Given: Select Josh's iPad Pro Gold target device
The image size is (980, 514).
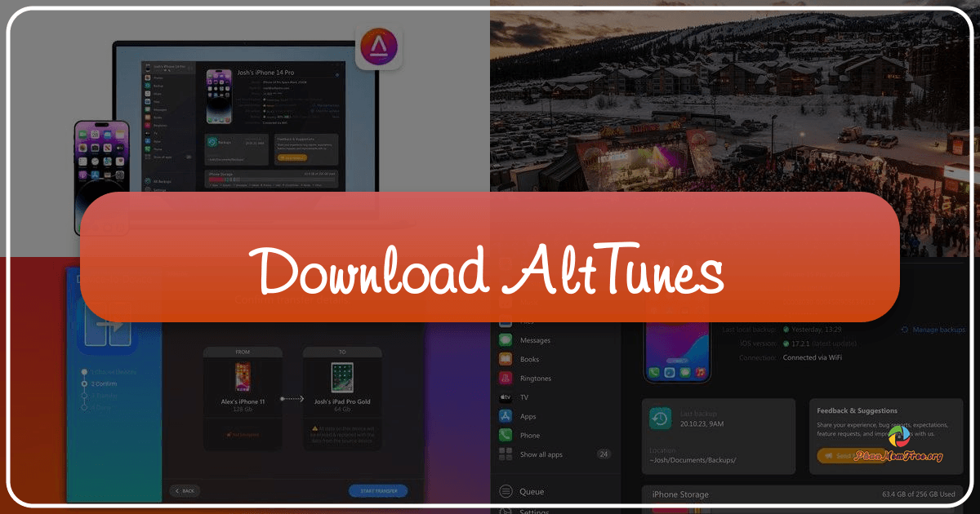Looking at the screenshot, I should pos(342,396).
